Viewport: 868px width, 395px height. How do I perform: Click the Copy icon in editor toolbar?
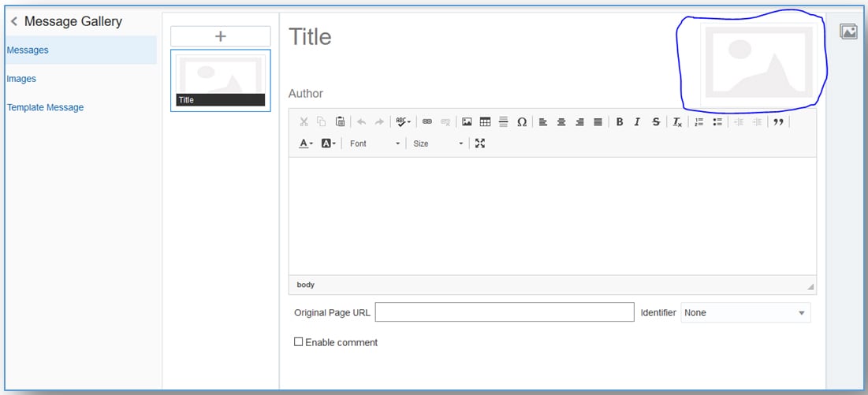(x=322, y=121)
